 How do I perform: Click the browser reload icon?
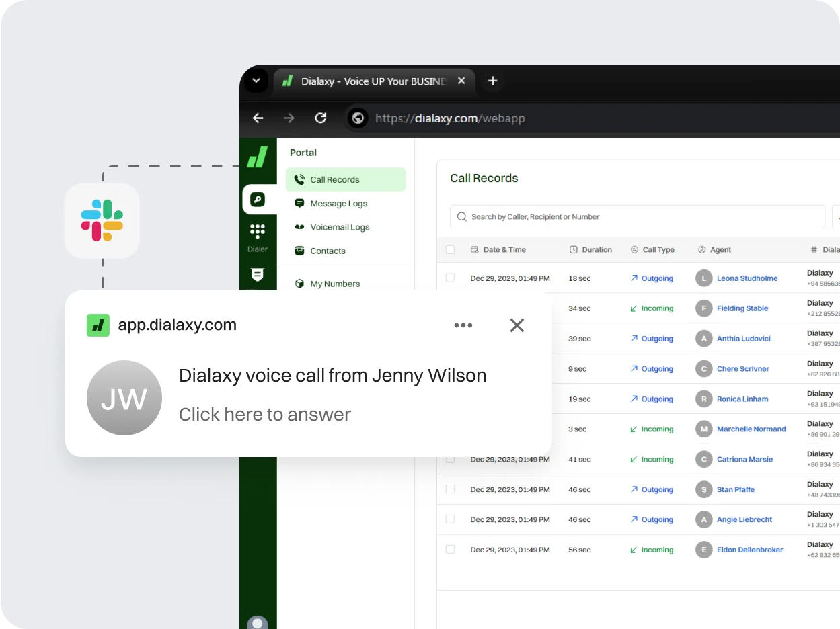[x=321, y=118]
